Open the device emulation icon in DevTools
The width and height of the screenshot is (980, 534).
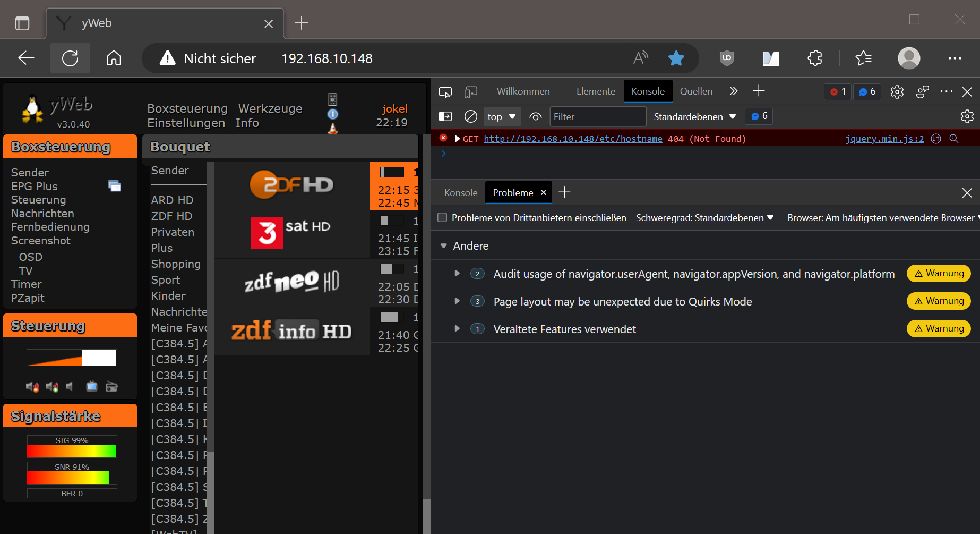coord(470,92)
